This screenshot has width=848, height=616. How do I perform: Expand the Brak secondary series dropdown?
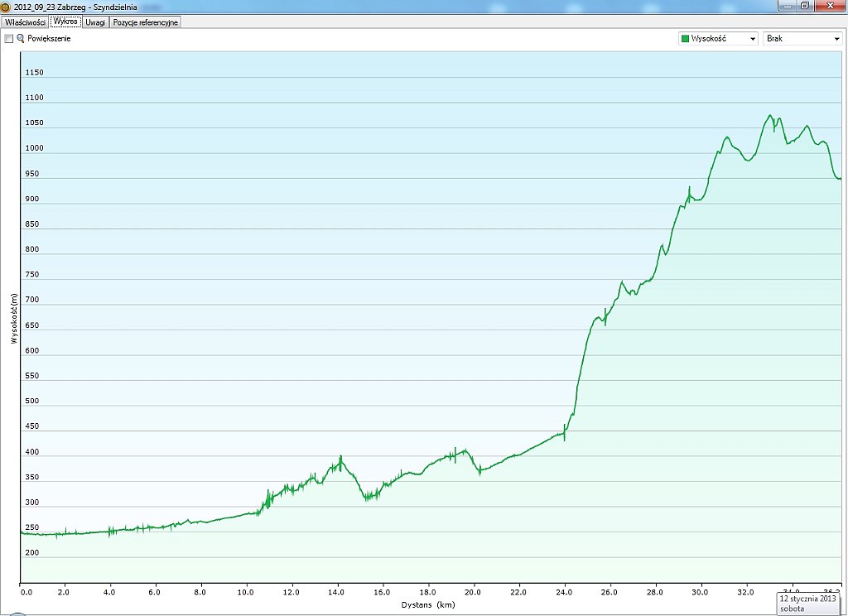[x=802, y=39]
